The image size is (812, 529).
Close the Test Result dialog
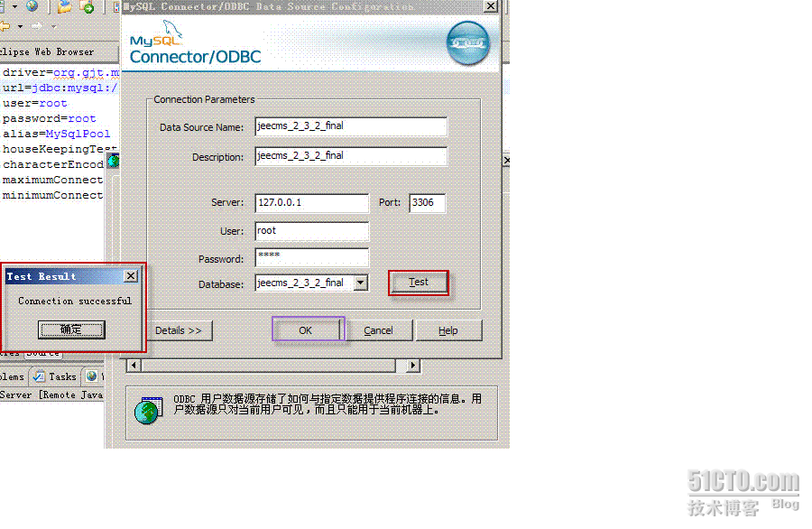pyautogui.click(x=131, y=276)
